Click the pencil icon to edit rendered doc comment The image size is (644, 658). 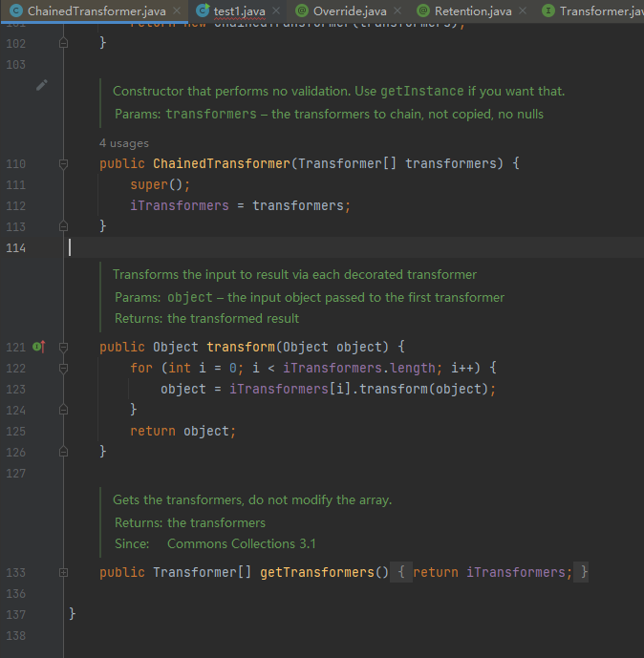(x=42, y=85)
